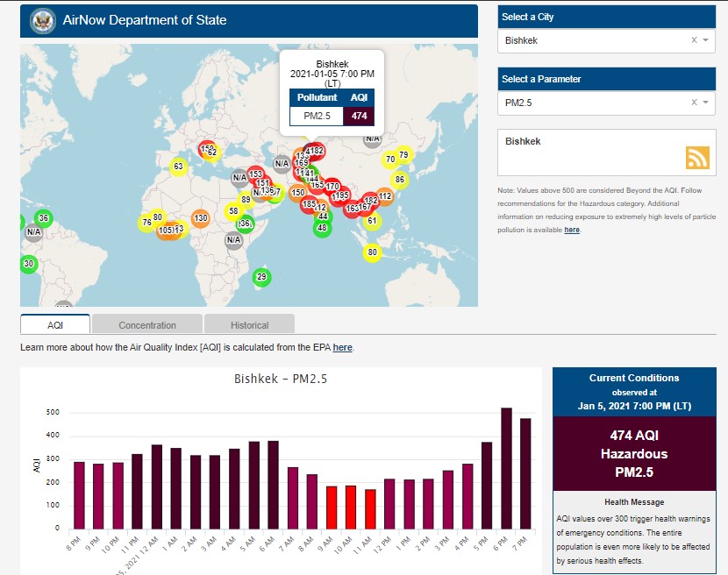Open the 'here' link about particle pollution

click(x=572, y=230)
